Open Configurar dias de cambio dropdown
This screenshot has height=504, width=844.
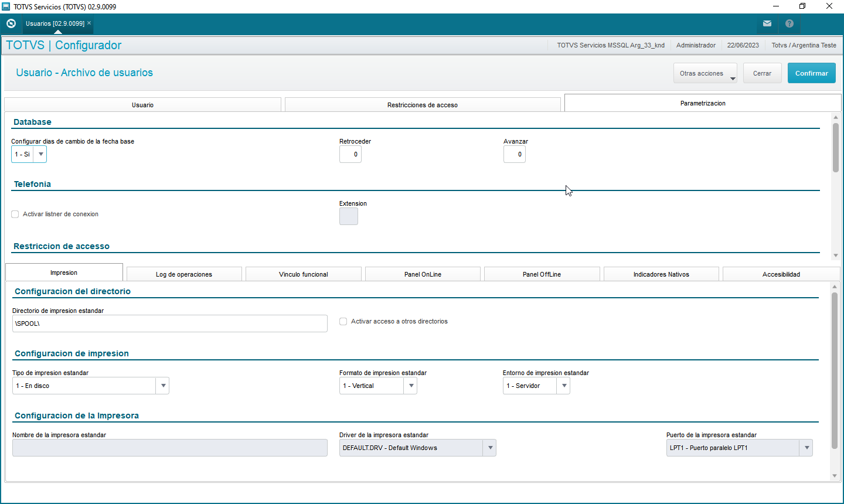pos(40,154)
